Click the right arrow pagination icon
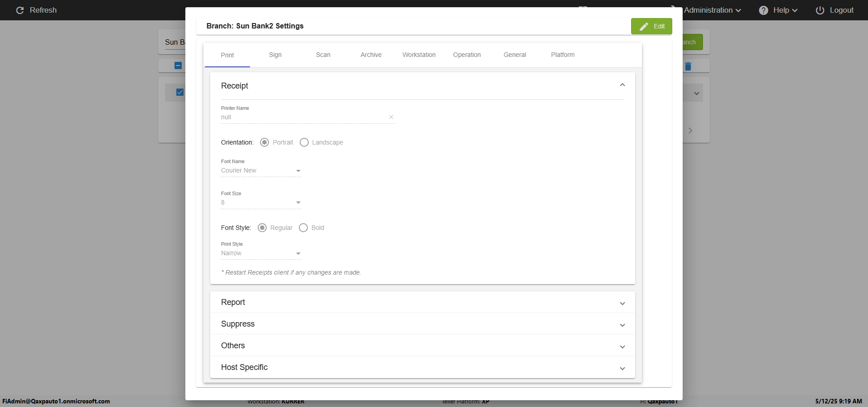The image size is (868, 407). (x=690, y=131)
